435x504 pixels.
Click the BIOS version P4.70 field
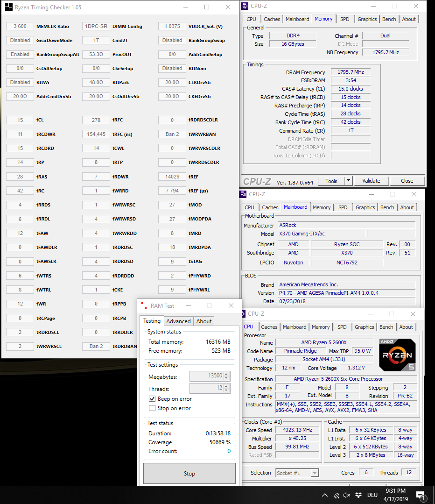point(347,293)
